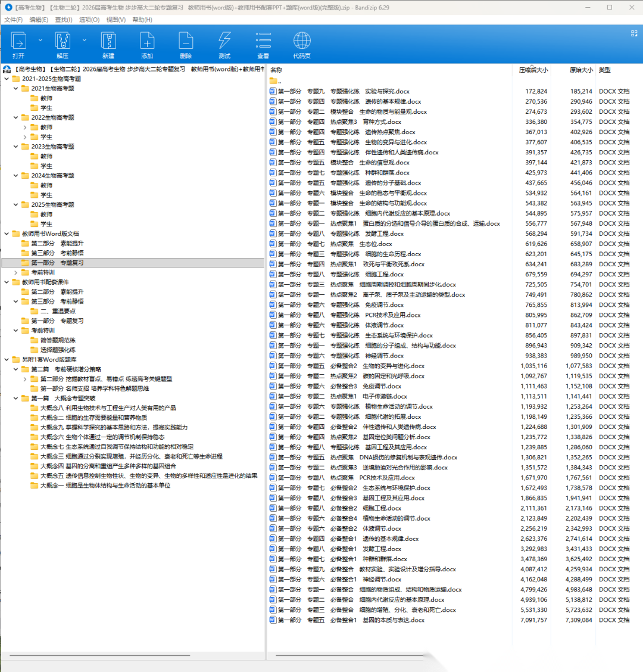
Task: Click the 添加 (Add files) toolbar icon
Action: click(147, 42)
